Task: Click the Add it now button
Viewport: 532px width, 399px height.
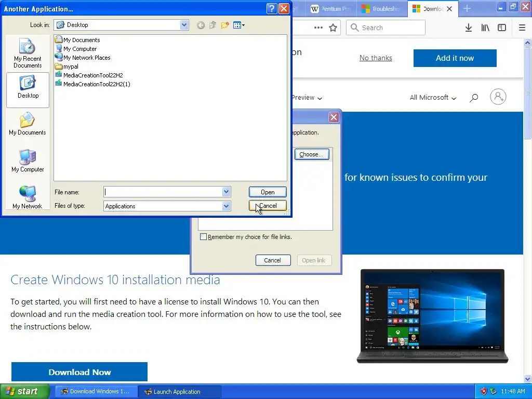Action: click(455, 58)
